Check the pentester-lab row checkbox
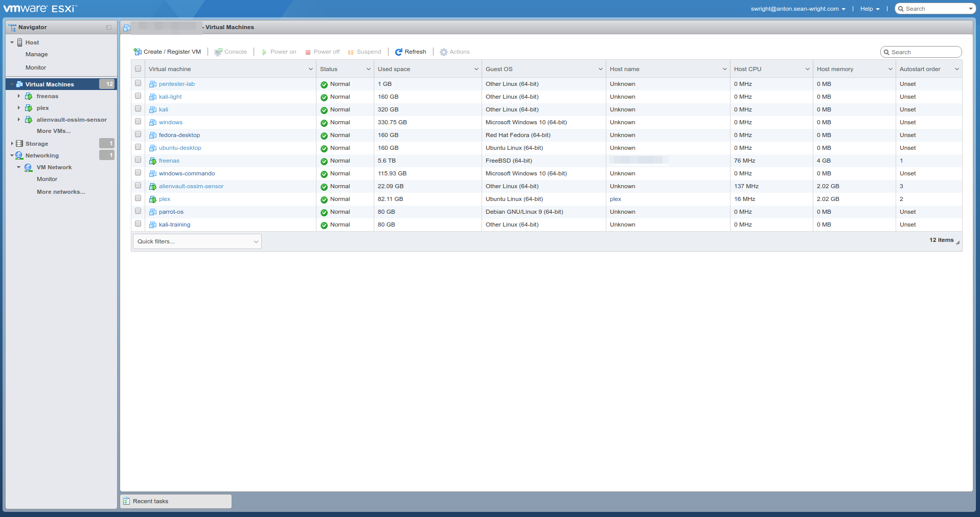 tap(138, 83)
